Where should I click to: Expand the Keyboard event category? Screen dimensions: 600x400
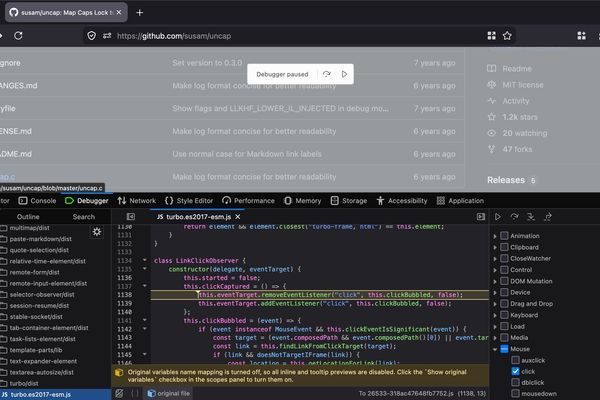point(495,315)
